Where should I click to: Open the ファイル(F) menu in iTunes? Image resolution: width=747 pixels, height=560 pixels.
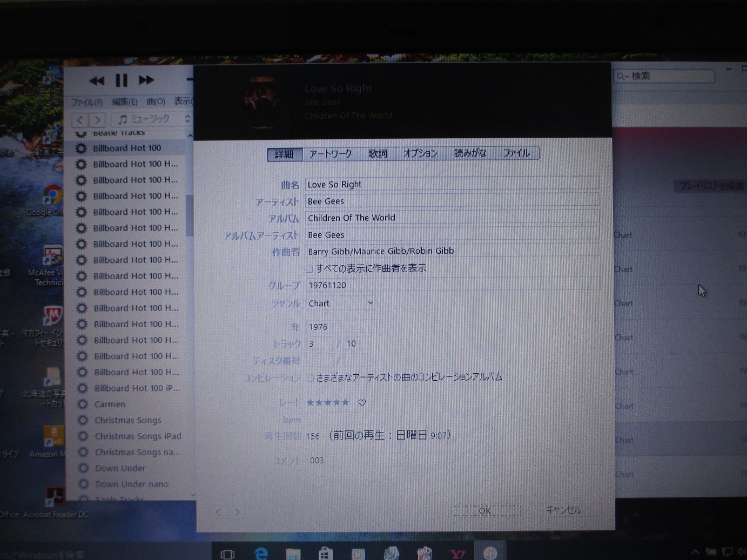click(86, 102)
